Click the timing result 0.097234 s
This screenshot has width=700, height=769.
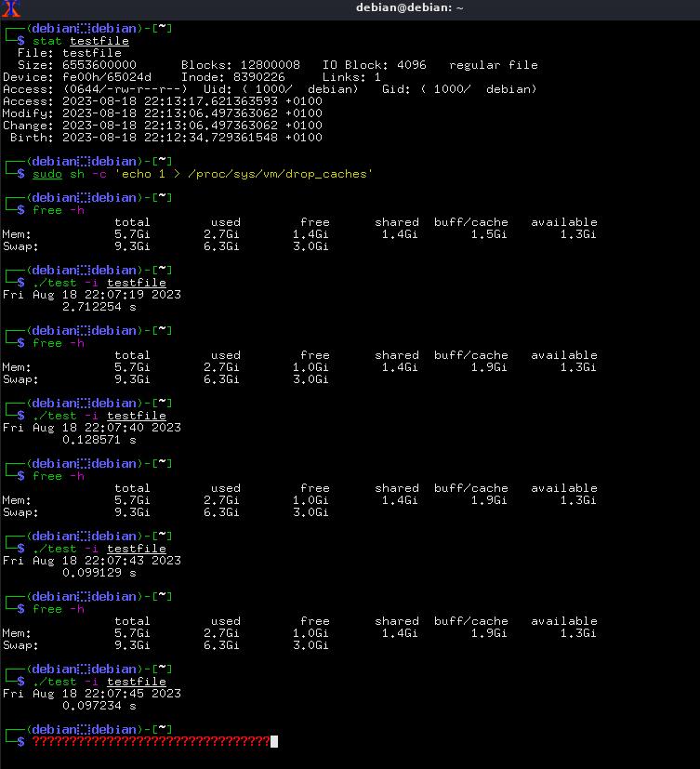pos(99,706)
